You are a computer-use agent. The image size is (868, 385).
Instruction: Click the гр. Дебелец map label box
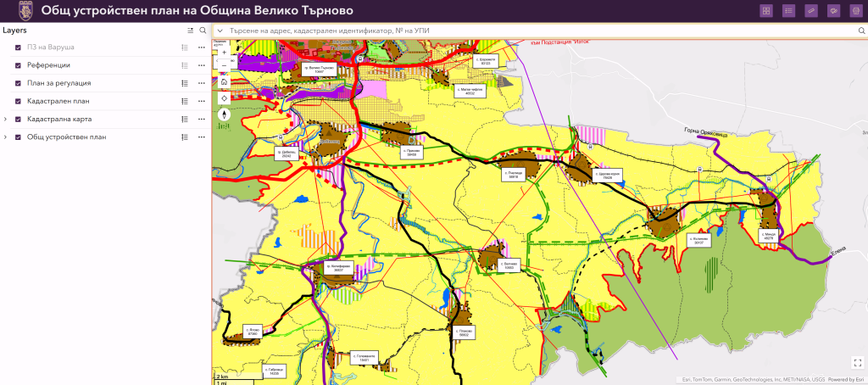point(287,153)
